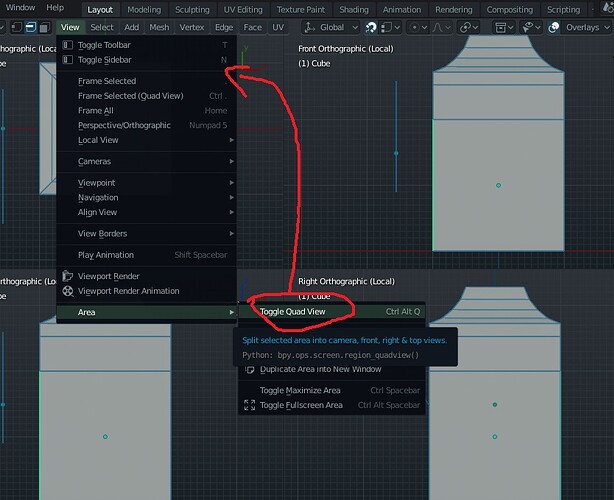Open the Window top menu
This screenshot has width=614, height=500.
click(20, 8)
